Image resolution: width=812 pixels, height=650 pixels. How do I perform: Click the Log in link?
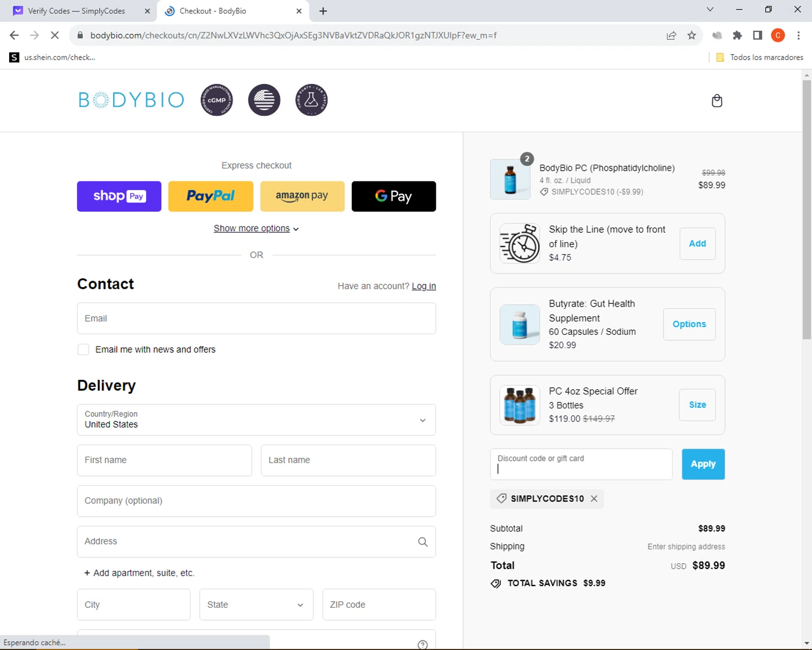point(424,286)
